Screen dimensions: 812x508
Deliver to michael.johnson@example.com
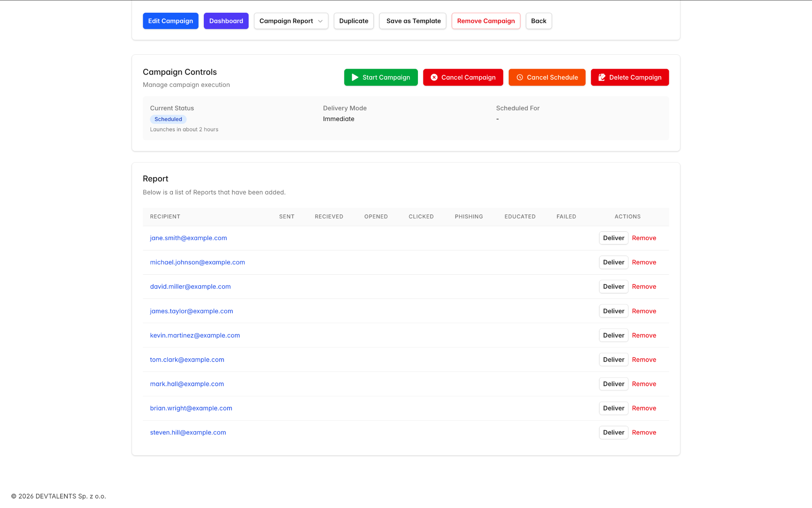tap(613, 262)
